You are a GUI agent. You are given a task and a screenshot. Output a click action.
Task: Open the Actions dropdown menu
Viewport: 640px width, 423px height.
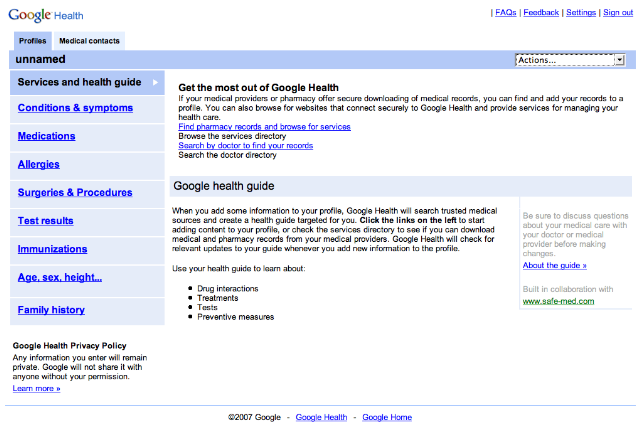click(569, 60)
